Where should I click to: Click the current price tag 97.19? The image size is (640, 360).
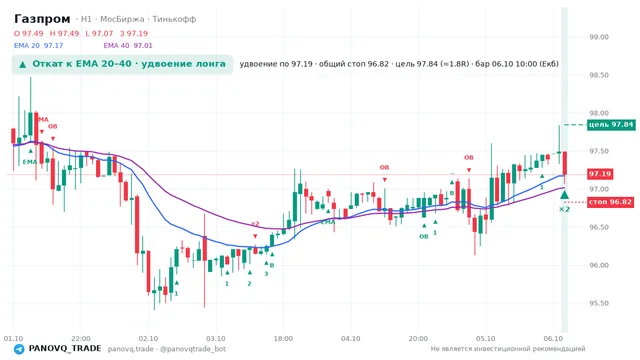click(x=600, y=174)
